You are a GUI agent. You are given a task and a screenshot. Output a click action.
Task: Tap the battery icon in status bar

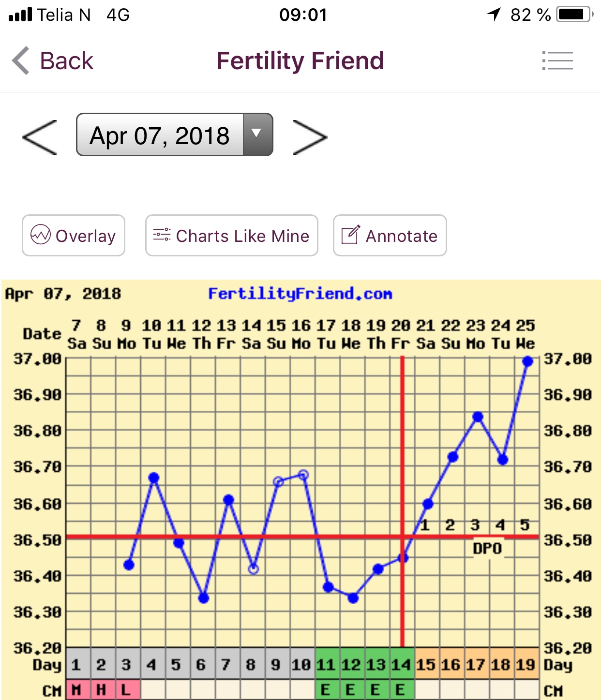(574, 15)
